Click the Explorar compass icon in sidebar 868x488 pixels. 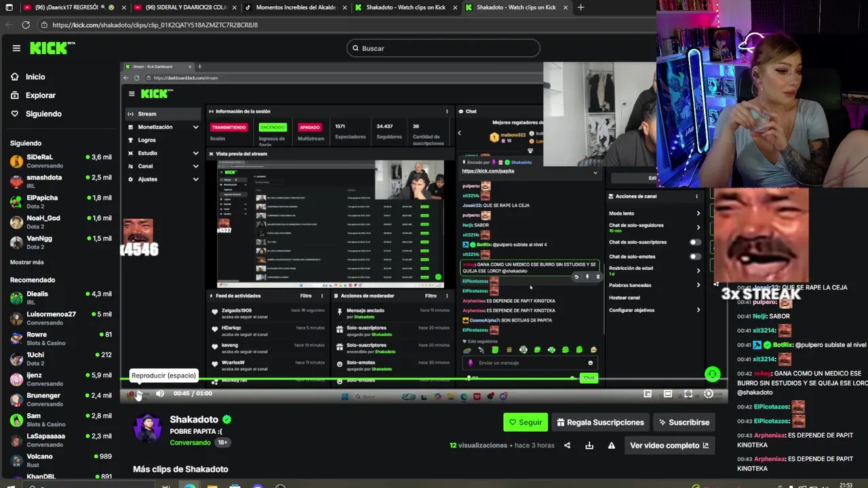point(15,96)
